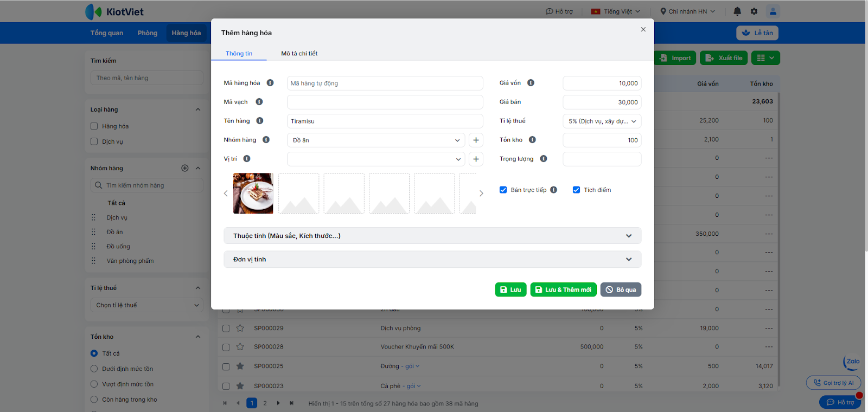Star the SP000028 product row
This screenshot has width=868, height=412.
[x=240, y=346]
